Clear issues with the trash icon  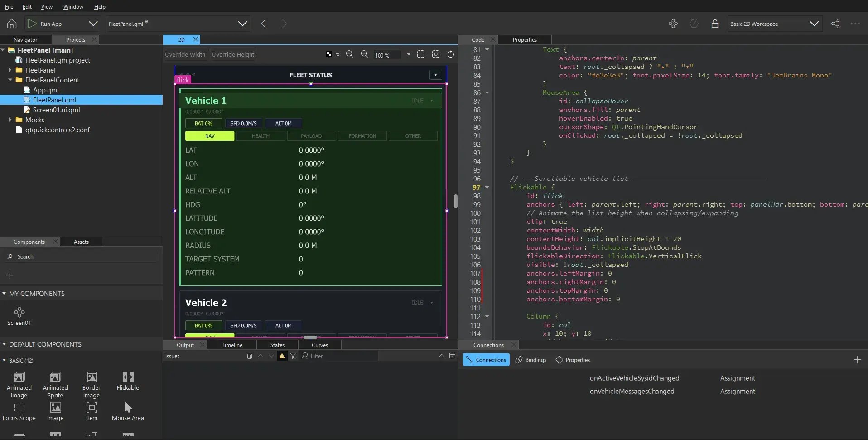tap(250, 356)
